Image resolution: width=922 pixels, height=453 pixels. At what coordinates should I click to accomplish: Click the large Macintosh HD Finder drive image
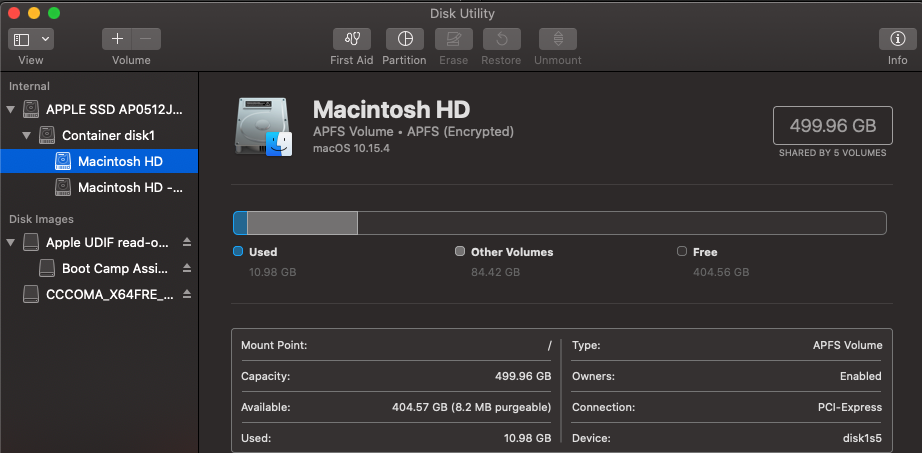click(x=264, y=127)
